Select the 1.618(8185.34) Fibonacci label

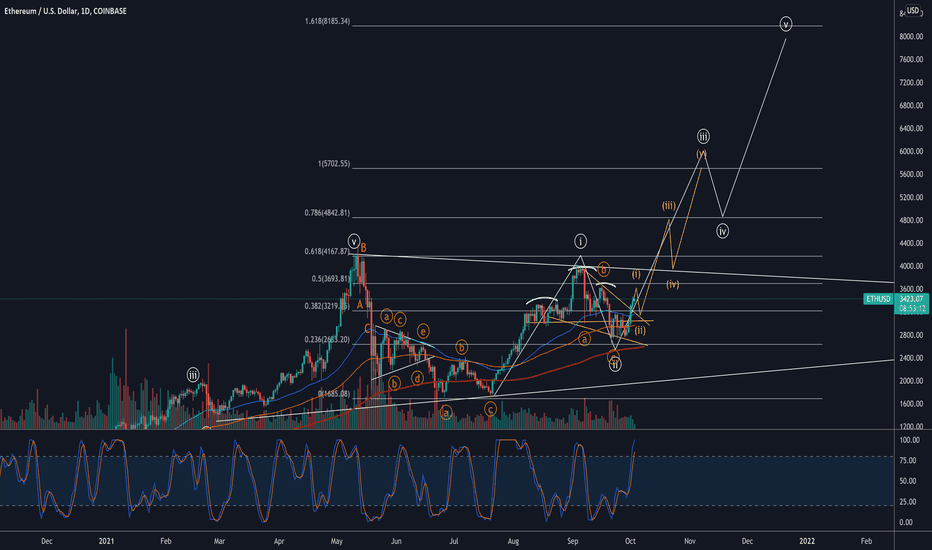coord(328,21)
